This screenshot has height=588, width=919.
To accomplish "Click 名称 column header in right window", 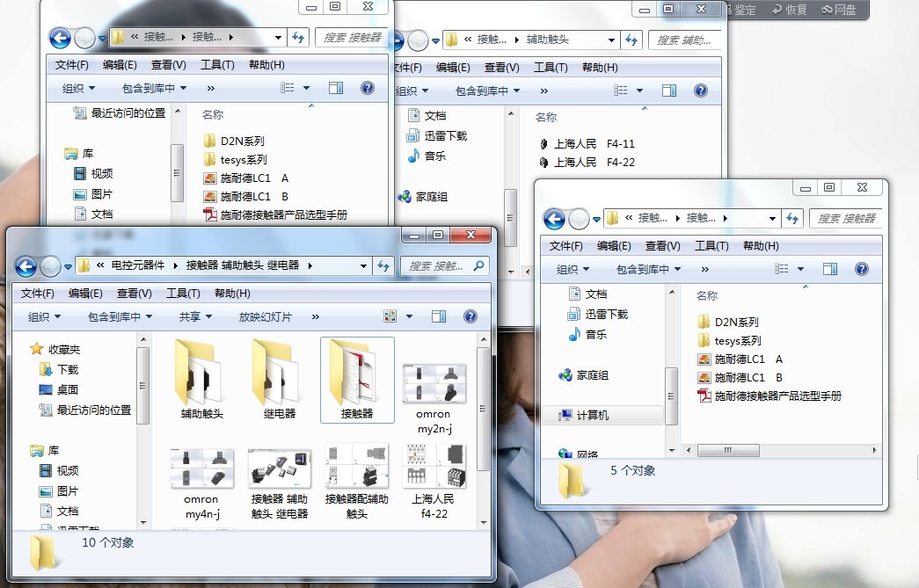I will point(707,295).
